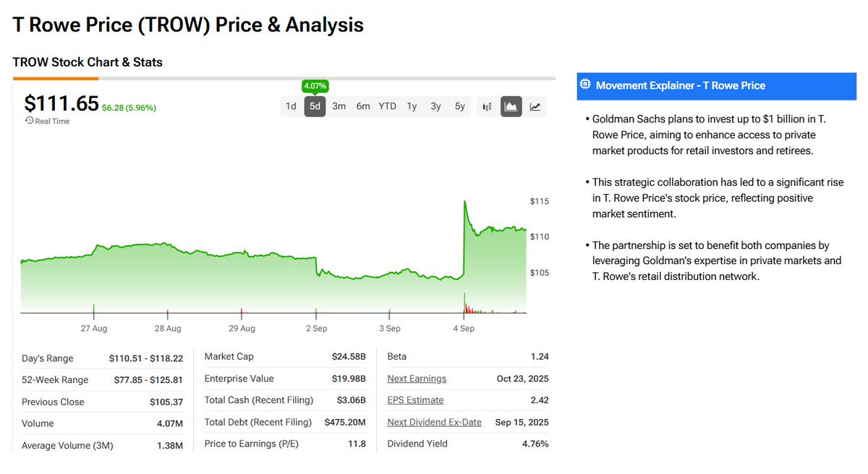The image size is (868, 474).
Task: Click the Total Cash value $3.06B
Action: (351, 400)
